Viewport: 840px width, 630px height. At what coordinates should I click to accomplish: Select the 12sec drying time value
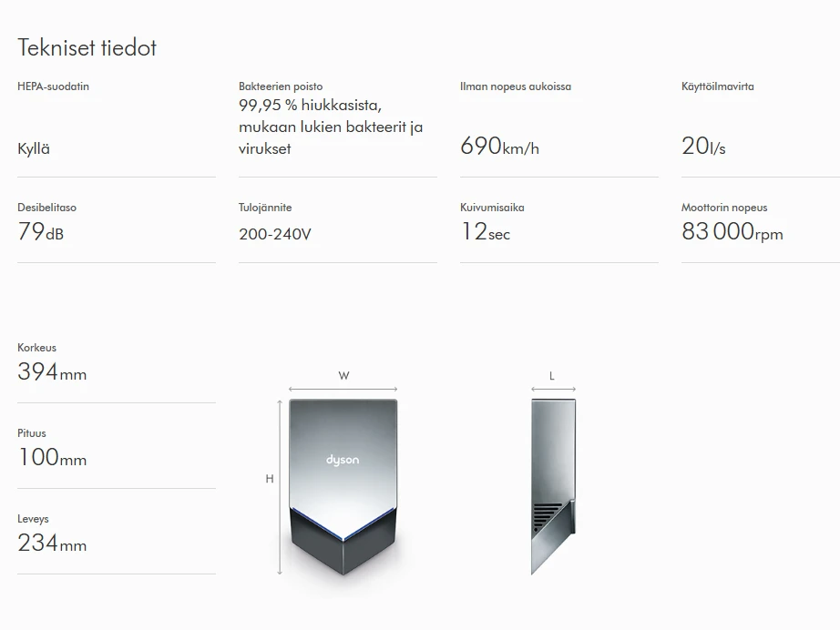[486, 232]
